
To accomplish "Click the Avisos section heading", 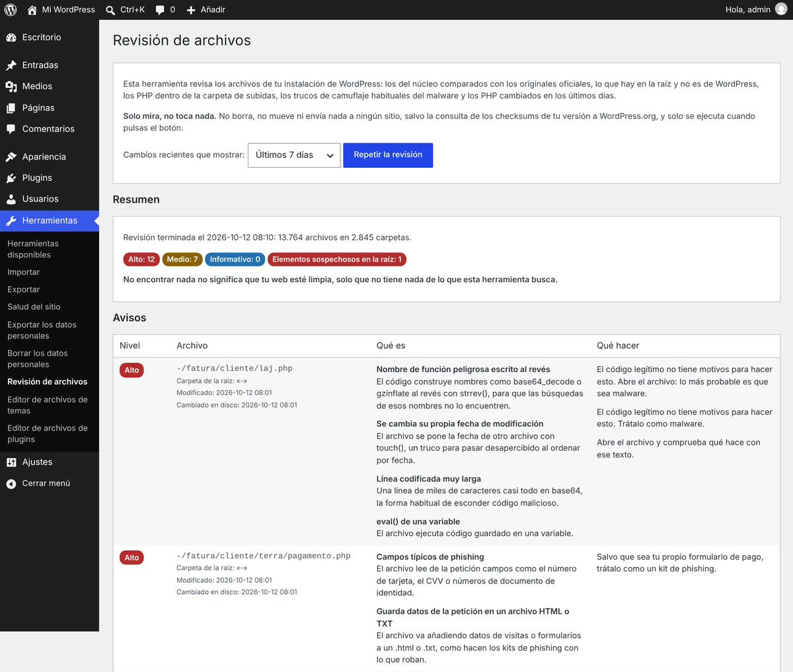I will point(130,318).
